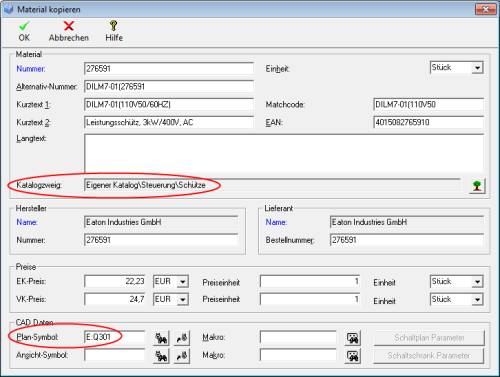Viewport: 500px width, 377px height.
Task: Cancel via the red Abbrechen X
Action: click(69, 31)
